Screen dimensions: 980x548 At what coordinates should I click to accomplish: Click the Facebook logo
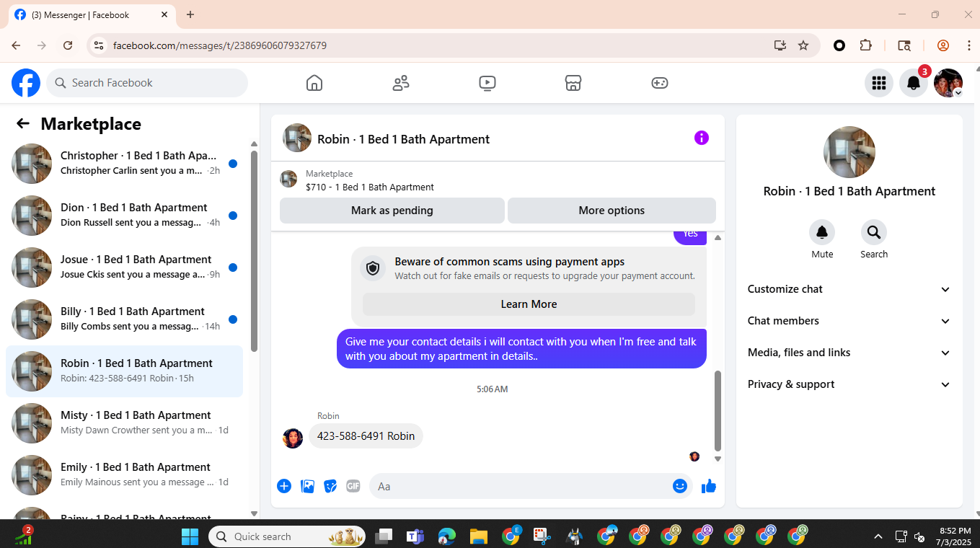coord(26,83)
